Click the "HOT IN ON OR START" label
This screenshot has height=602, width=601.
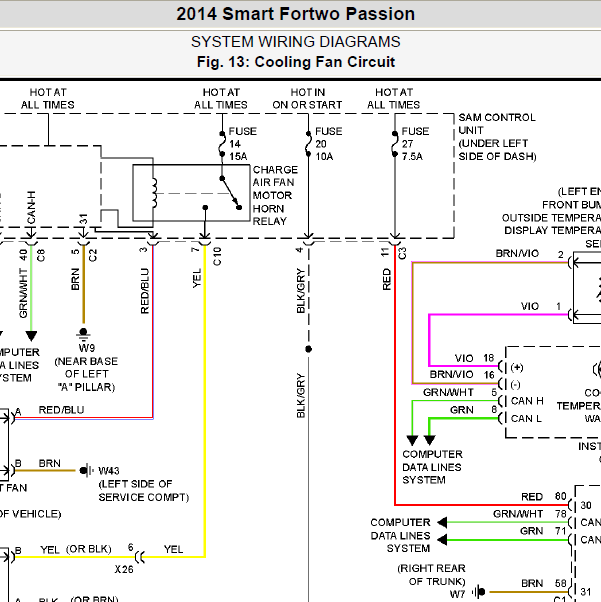point(307,99)
